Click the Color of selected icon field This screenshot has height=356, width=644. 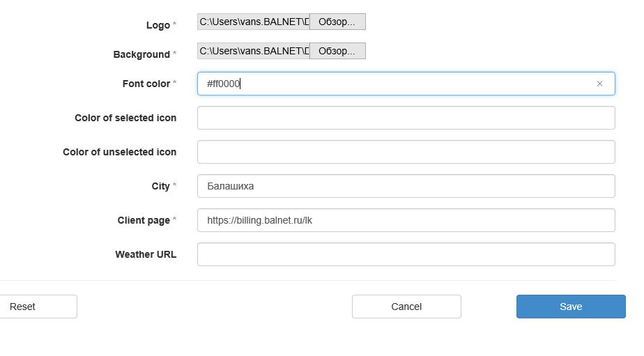406,118
